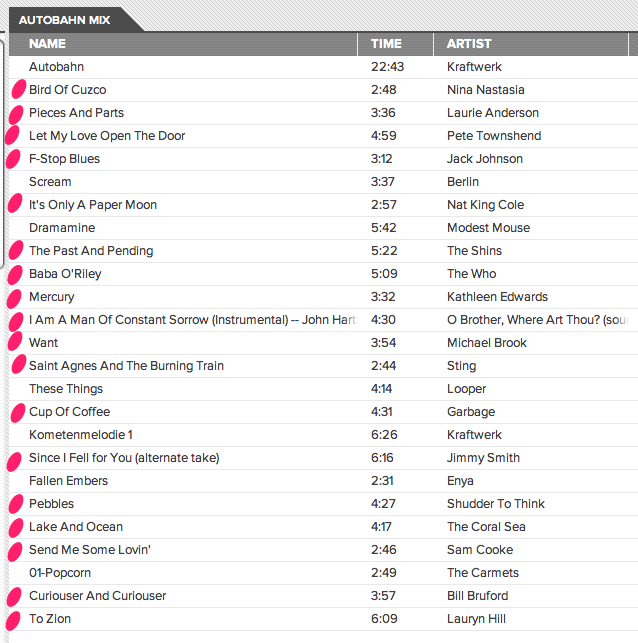Sort the playlist by Time column header

pos(386,44)
